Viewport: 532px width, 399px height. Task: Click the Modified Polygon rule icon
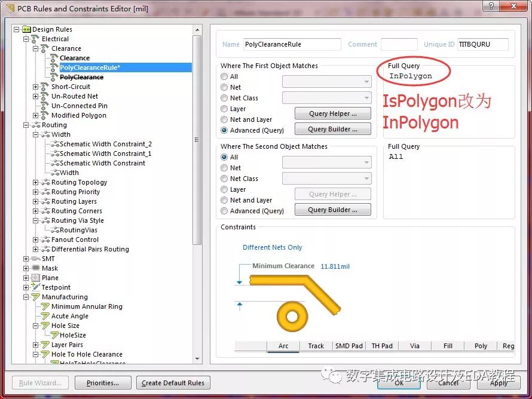point(44,115)
